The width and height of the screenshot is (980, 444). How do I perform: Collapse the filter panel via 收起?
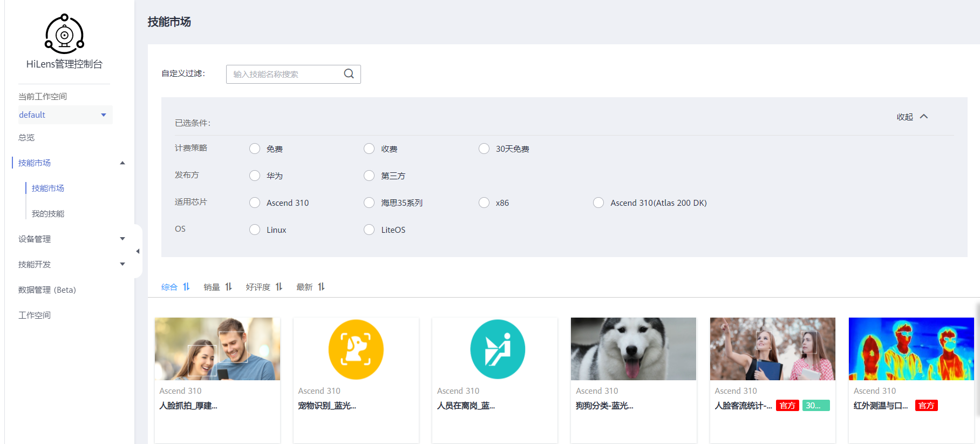click(x=905, y=117)
